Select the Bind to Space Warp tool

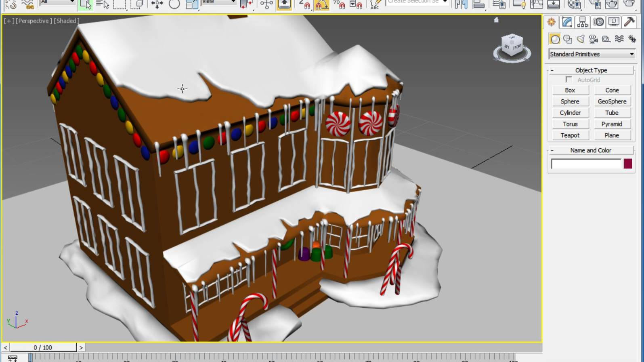coord(27,4)
